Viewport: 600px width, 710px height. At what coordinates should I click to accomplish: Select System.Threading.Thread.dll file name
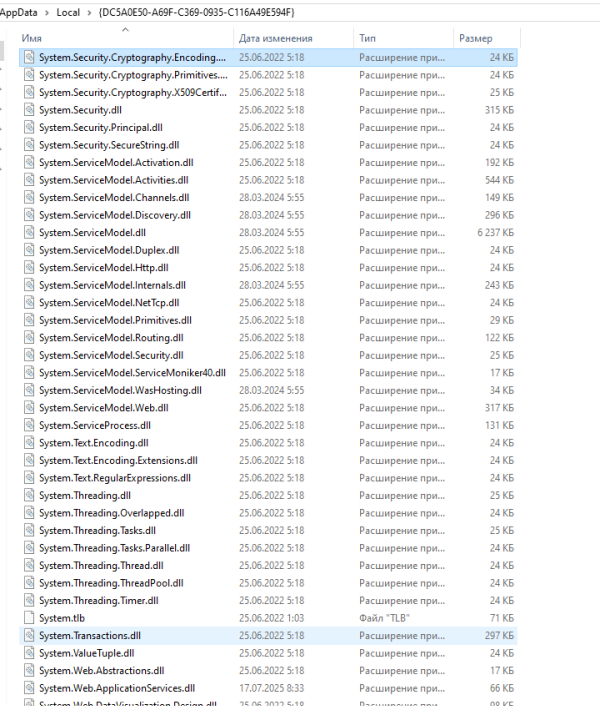click(101, 566)
